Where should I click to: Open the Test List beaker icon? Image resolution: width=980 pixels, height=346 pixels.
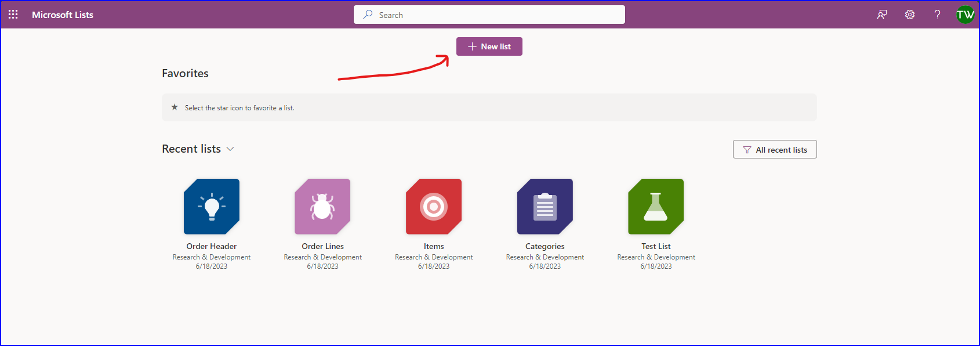coord(656,207)
